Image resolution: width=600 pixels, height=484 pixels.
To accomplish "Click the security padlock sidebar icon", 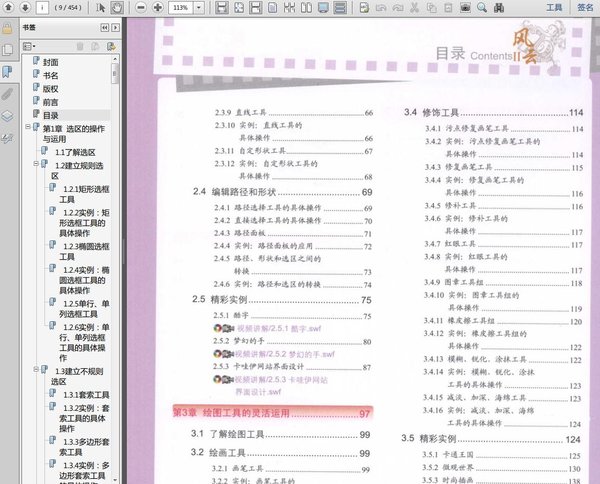I will (x=7, y=28).
